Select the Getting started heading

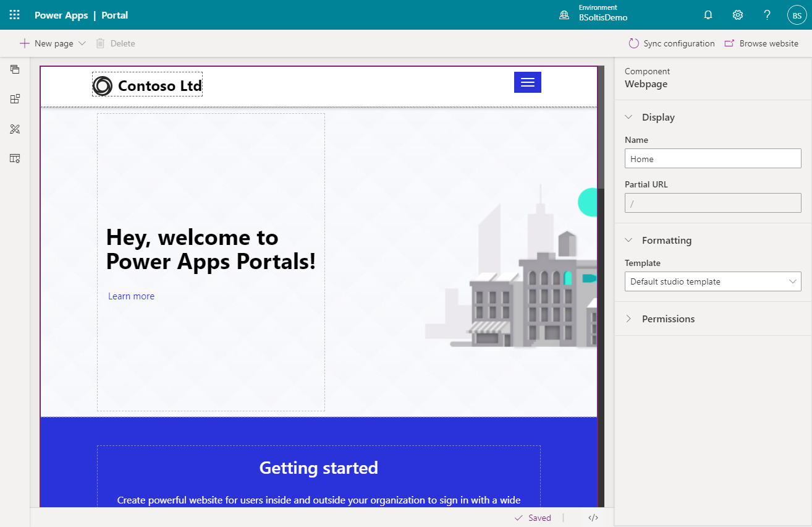coord(319,468)
